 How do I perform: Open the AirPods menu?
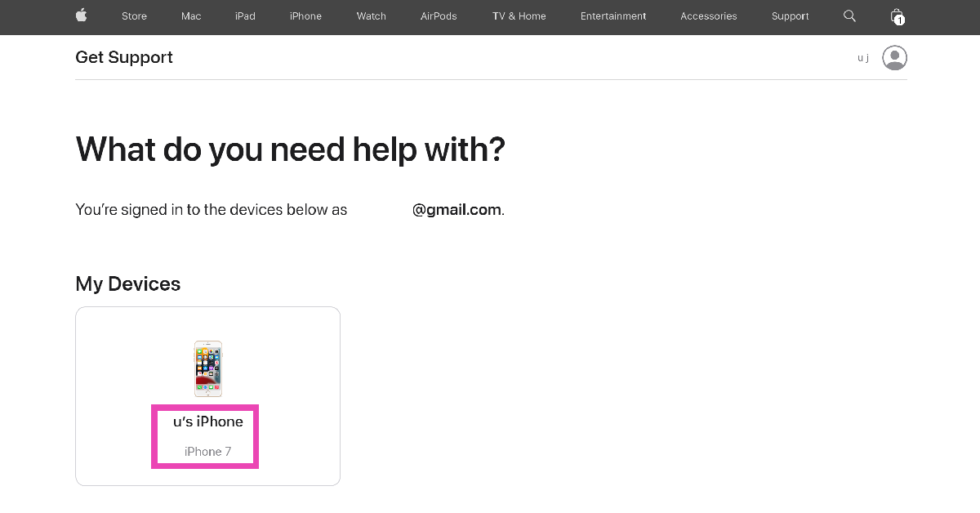[439, 16]
